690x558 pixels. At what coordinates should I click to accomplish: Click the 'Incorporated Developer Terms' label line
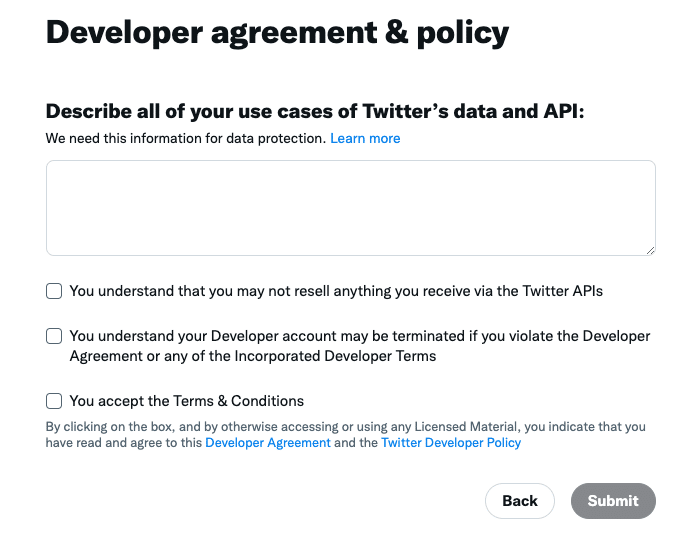(253, 355)
